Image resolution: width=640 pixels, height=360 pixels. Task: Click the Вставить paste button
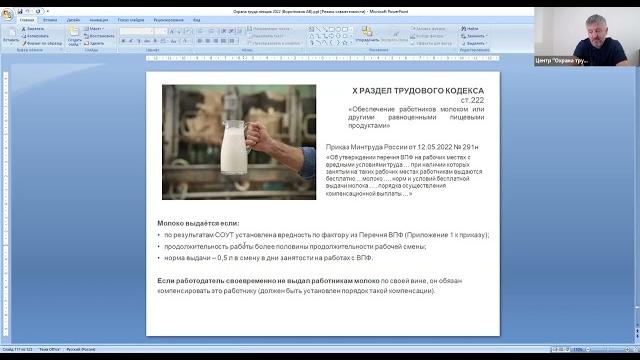pyautogui.click(x=11, y=36)
